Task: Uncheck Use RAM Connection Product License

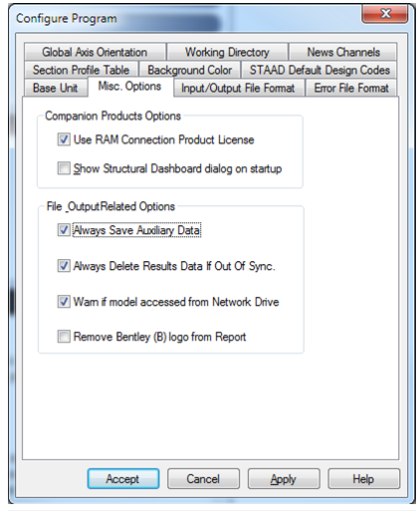Action: pyautogui.click(x=64, y=139)
